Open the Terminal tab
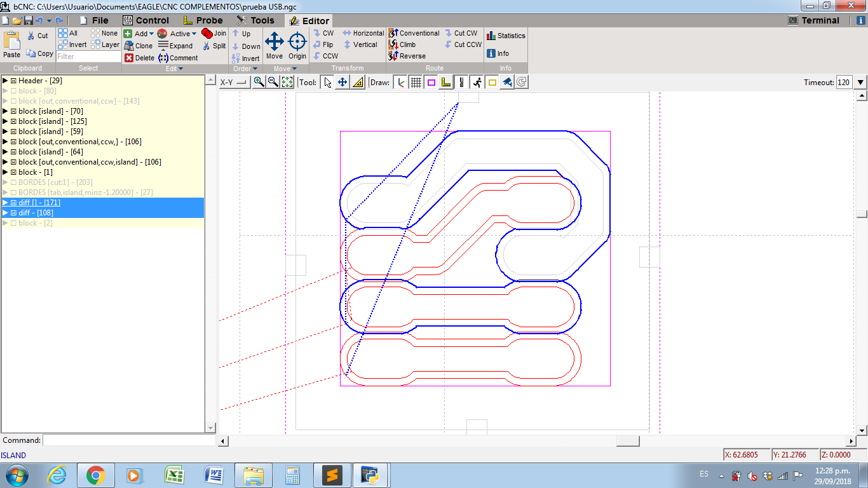The image size is (868, 488). (x=814, y=20)
